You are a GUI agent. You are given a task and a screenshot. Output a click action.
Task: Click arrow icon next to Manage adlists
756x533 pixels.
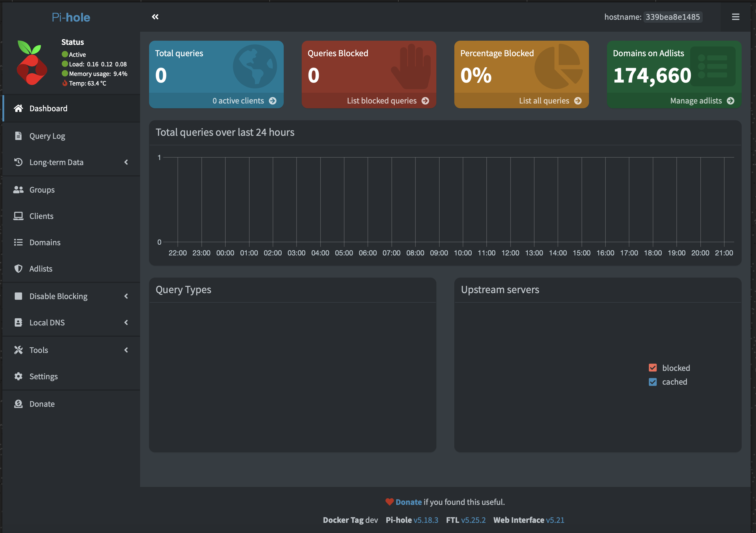tap(730, 101)
